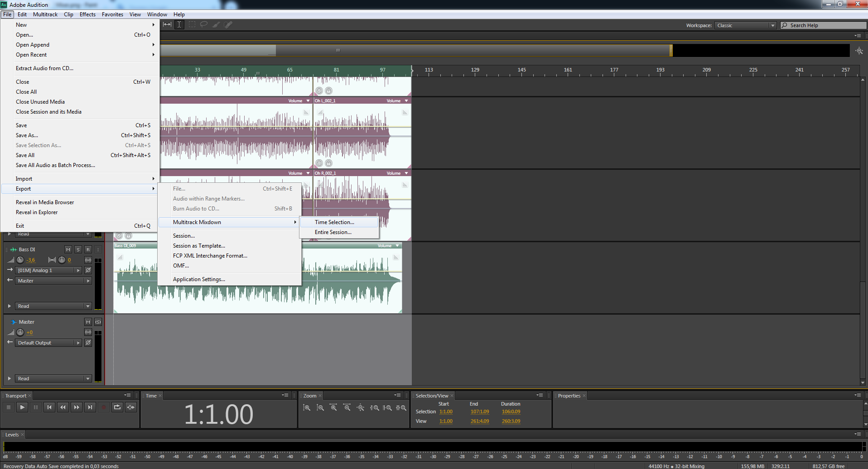Image resolution: width=868 pixels, height=469 pixels.
Task: Click the Fast Forward button
Action: point(77,407)
